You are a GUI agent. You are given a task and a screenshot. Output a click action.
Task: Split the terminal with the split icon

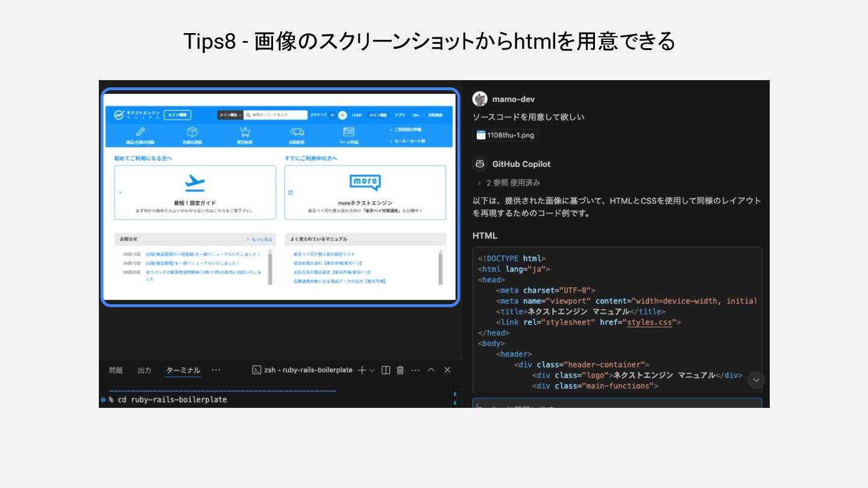coord(386,370)
